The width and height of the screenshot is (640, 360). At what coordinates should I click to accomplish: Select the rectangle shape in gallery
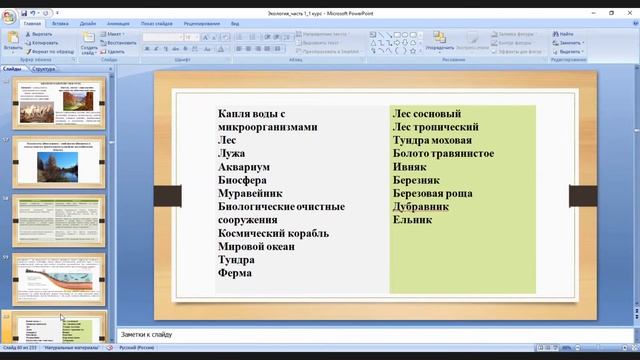coord(397,35)
